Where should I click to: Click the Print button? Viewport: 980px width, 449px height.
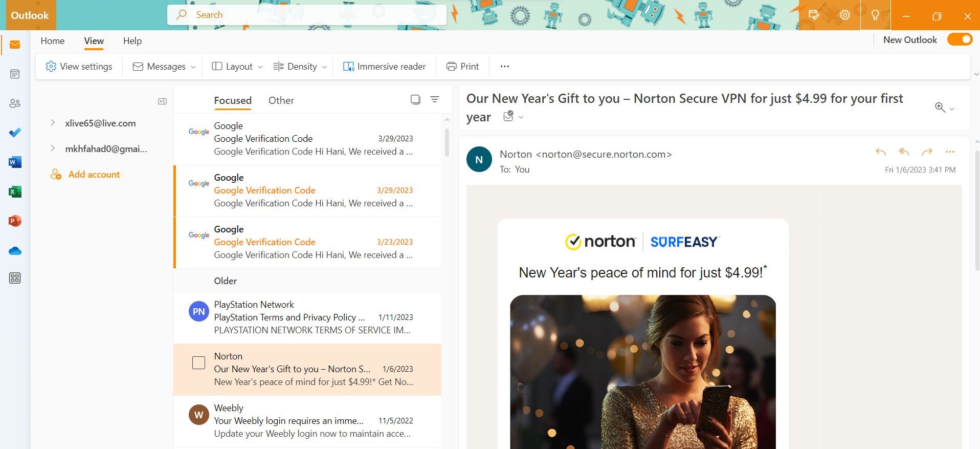point(462,67)
